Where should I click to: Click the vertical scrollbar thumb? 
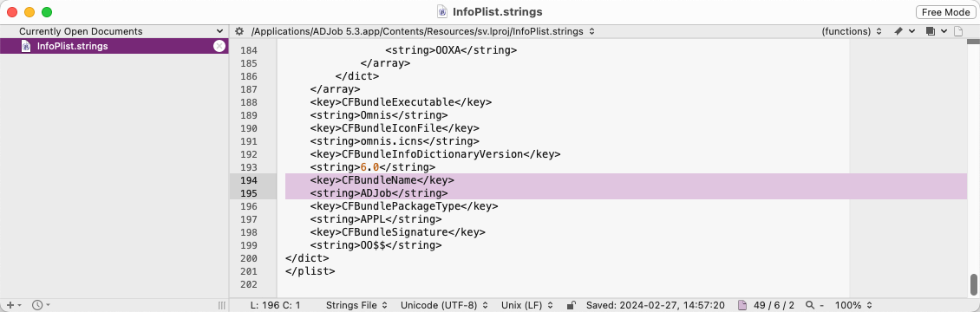click(x=973, y=284)
